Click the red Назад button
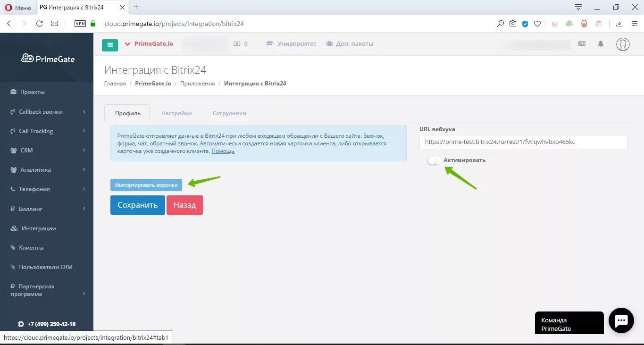The image size is (644, 345). coord(184,205)
